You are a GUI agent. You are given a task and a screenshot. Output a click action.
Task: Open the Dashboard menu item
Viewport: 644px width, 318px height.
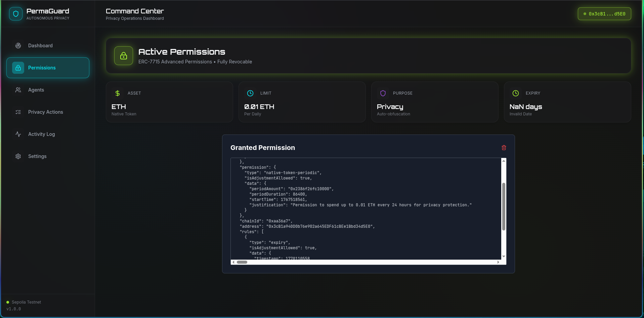40,46
